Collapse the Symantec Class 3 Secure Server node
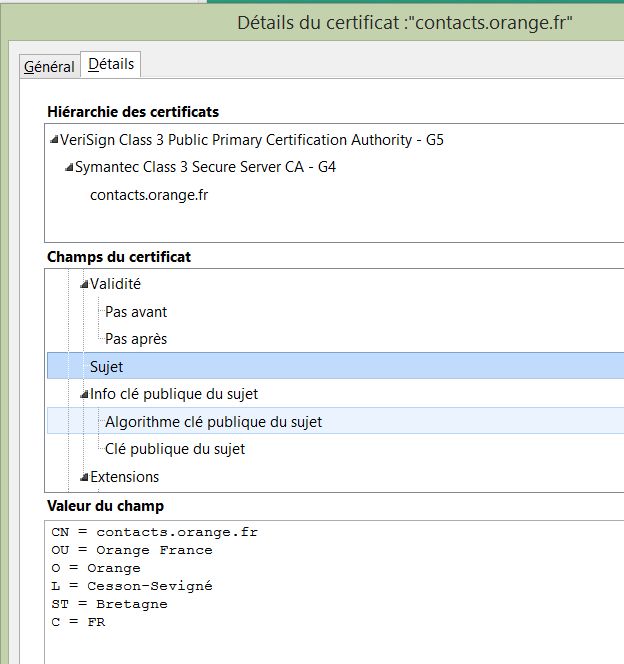The height and width of the screenshot is (664, 624). coord(69,168)
